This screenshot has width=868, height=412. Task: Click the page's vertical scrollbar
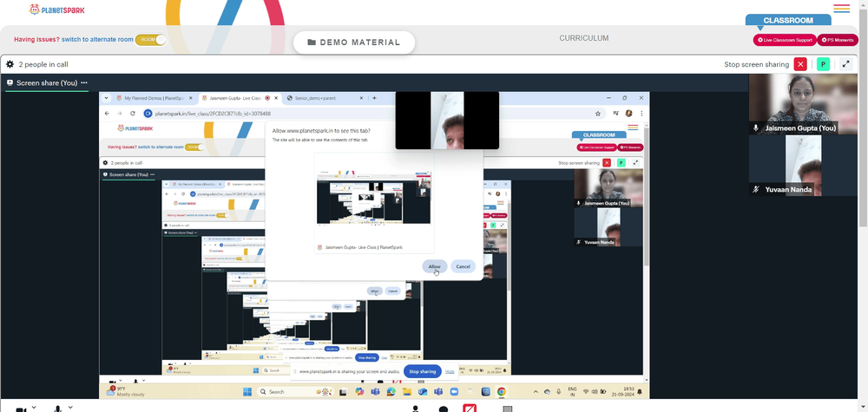pos(863,116)
